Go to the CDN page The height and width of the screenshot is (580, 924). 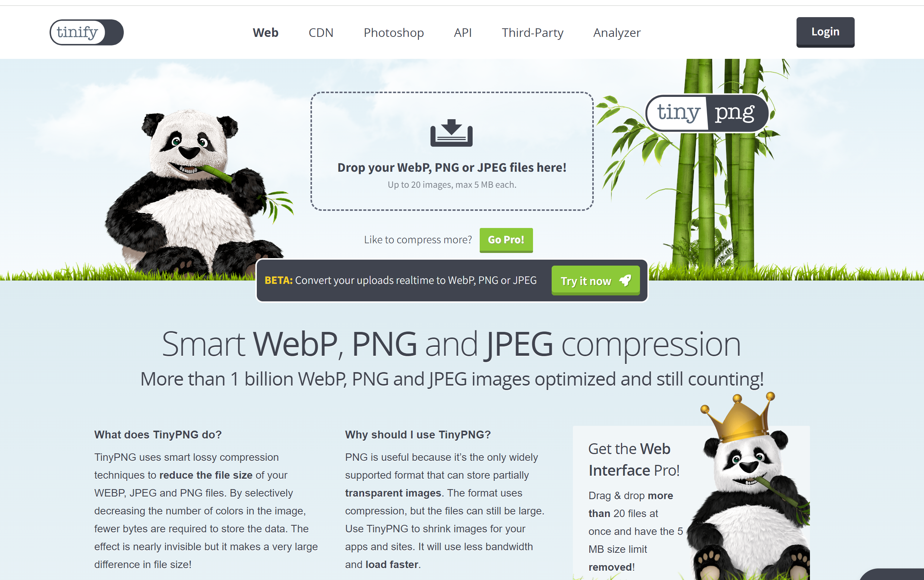[x=321, y=33]
